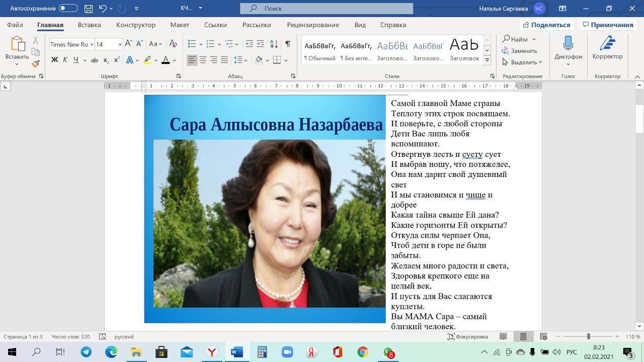Sort text using the A-Z sort icon
Viewport: 644px width, 362px height.
pos(274,44)
